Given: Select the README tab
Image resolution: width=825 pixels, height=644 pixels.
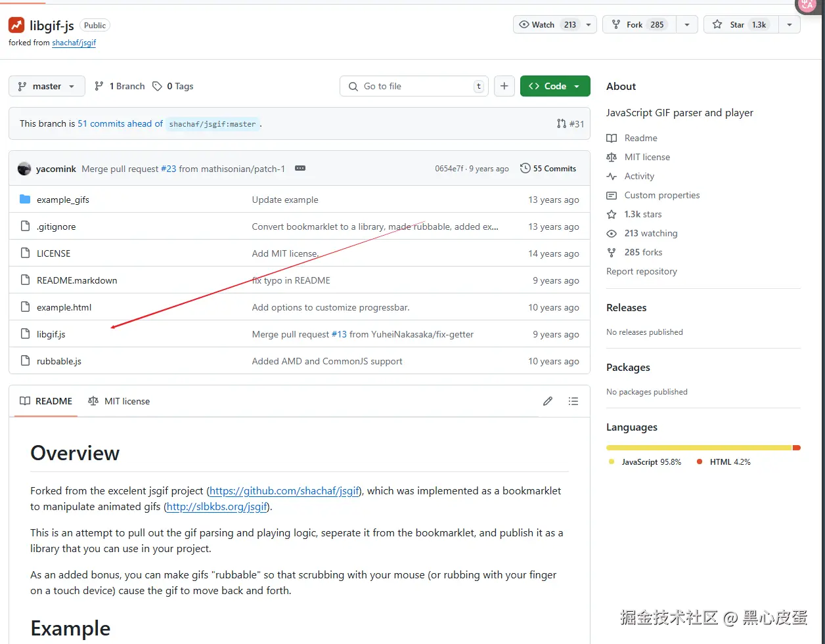Looking at the screenshot, I should click(46, 401).
